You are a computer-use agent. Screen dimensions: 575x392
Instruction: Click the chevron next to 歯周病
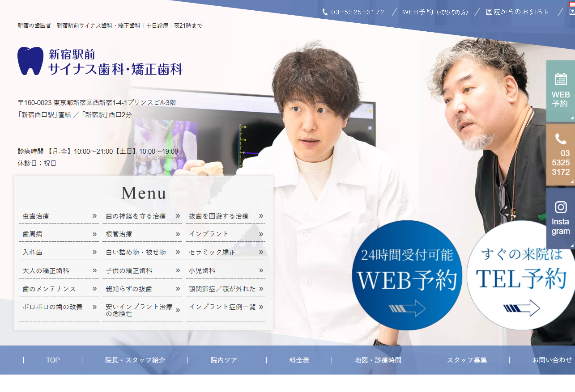95,234
